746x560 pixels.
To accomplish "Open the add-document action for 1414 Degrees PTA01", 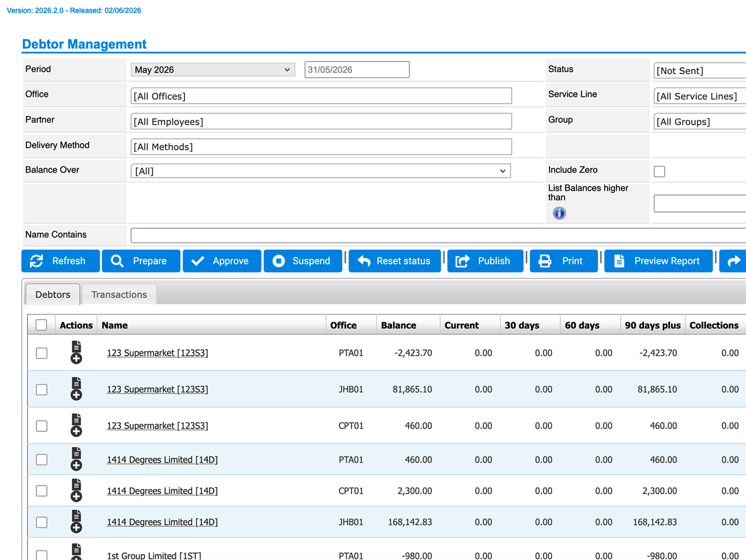I will tap(76, 459).
